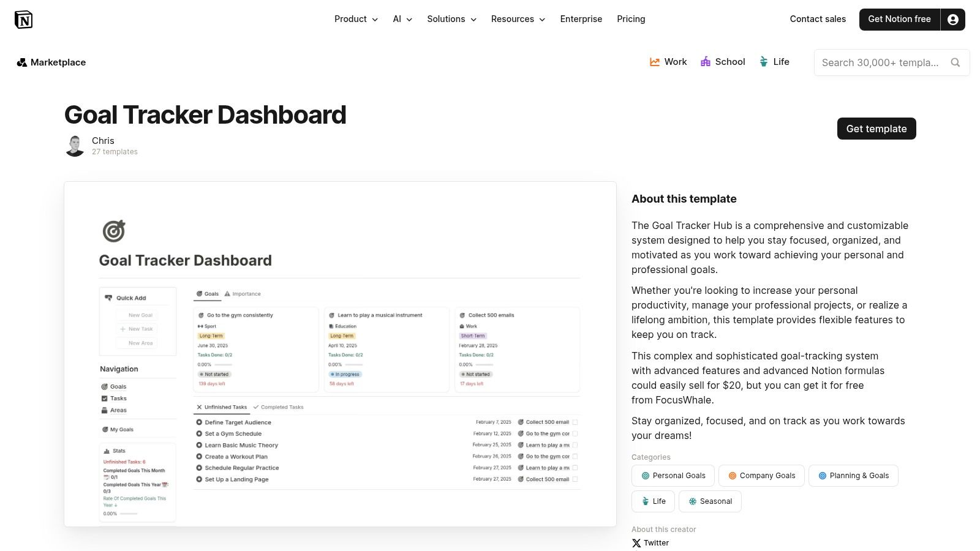Go to Marketplace home
The image size is (980, 551).
click(x=51, y=62)
